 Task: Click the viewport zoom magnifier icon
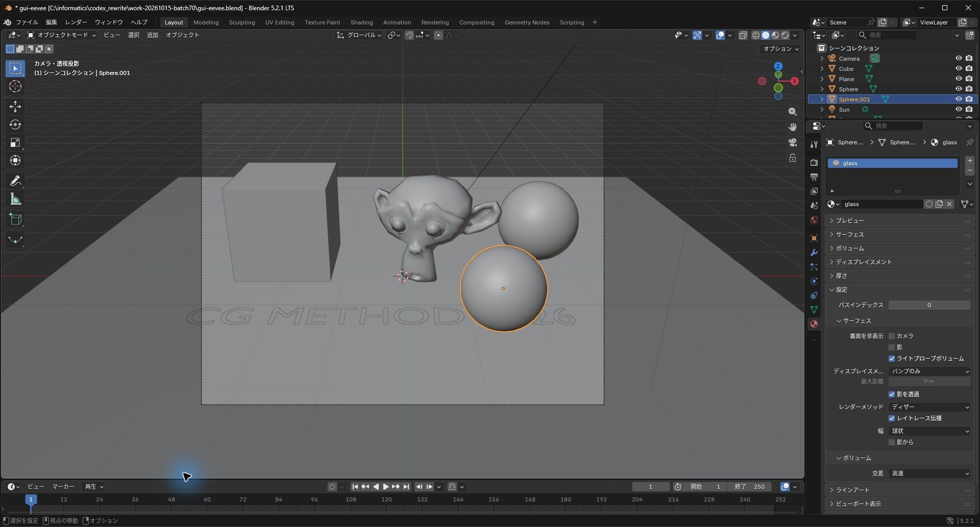coord(792,112)
